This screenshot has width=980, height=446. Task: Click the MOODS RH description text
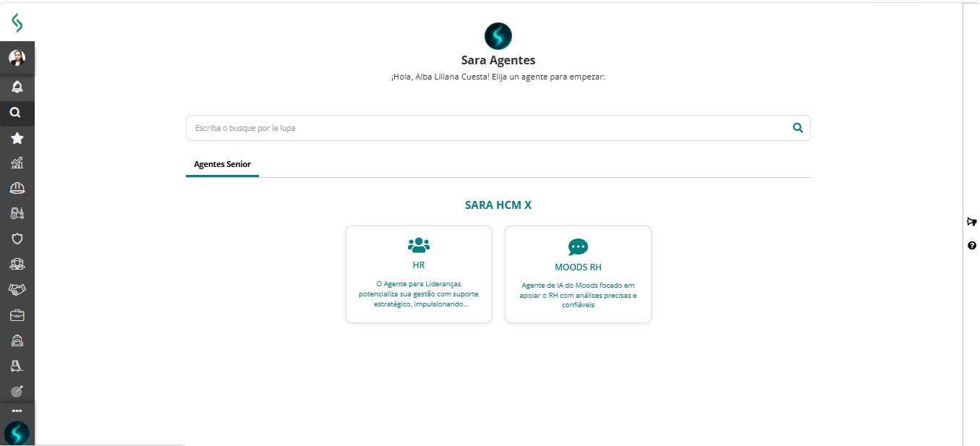(x=578, y=295)
